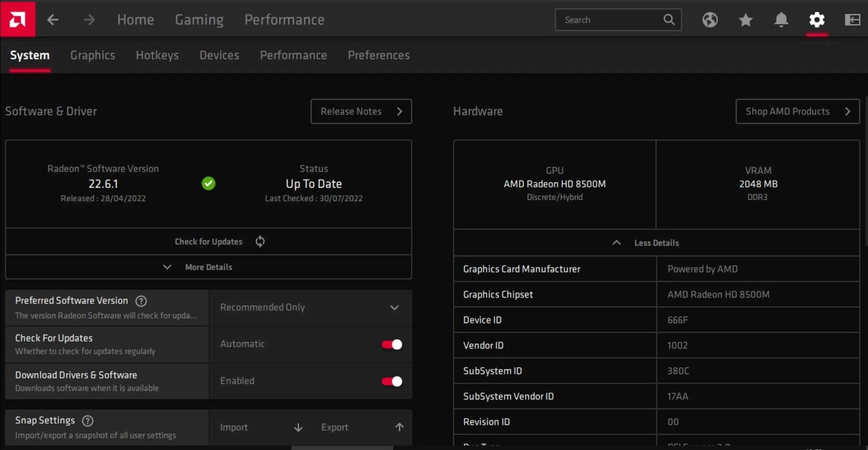Image resolution: width=868 pixels, height=450 pixels.
Task: Open the web browser globe icon
Action: tap(710, 20)
